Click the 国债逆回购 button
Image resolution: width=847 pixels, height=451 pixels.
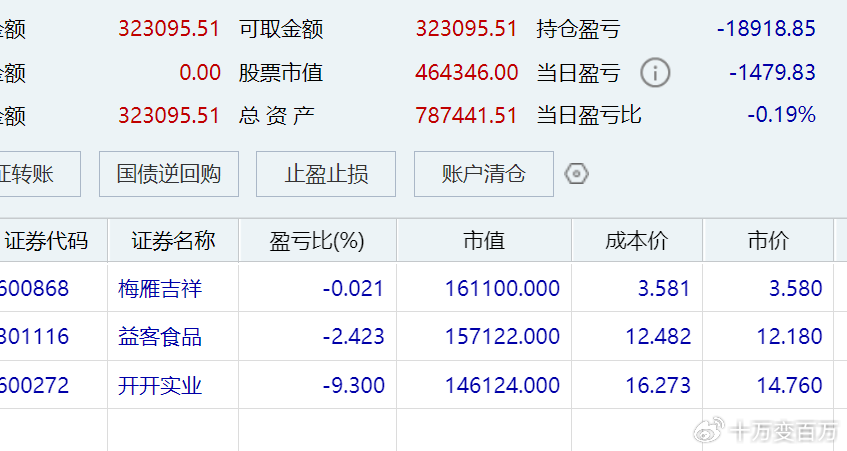pyautogui.click(x=169, y=174)
